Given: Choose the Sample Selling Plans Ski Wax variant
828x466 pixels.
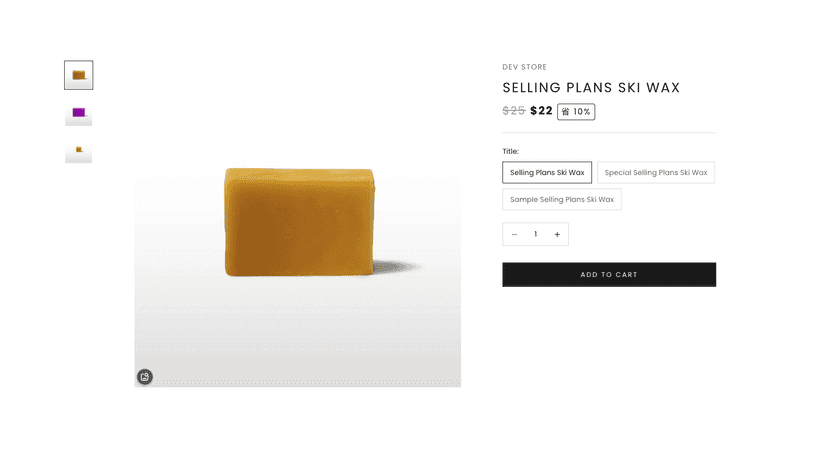Looking at the screenshot, I should (562, 200).
